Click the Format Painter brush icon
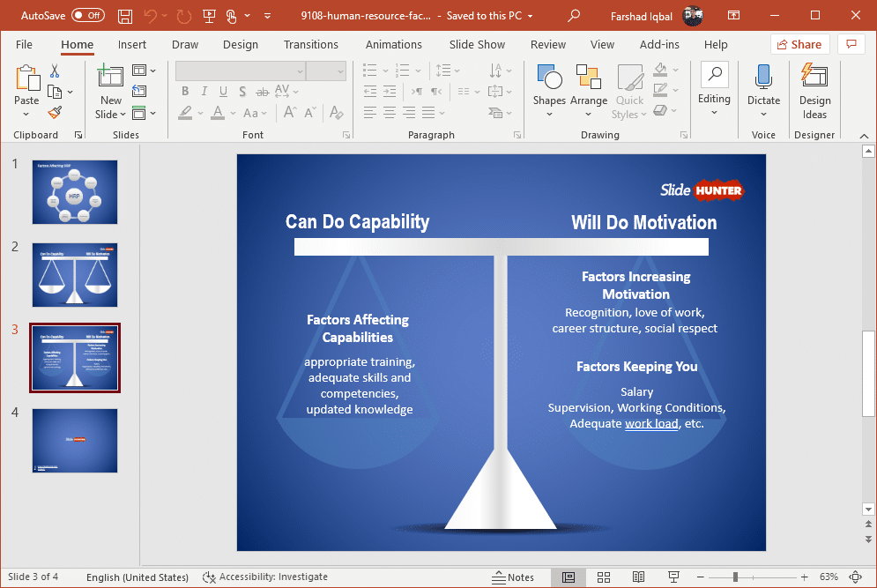The image size is (877, 588). pyautogui.click(x=55, y=113)
